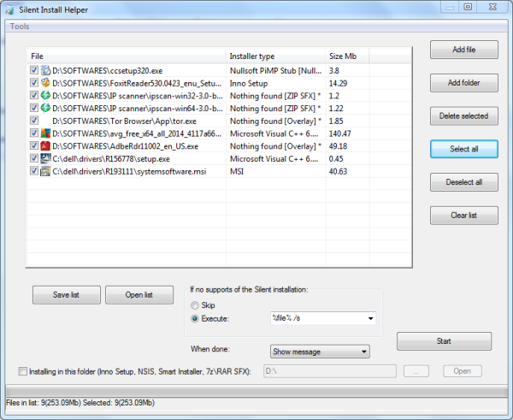The width and height of the screenshot is (513, 420).
Task: Select the Tor Browser\App\tor.exe row
Action: 219,121
